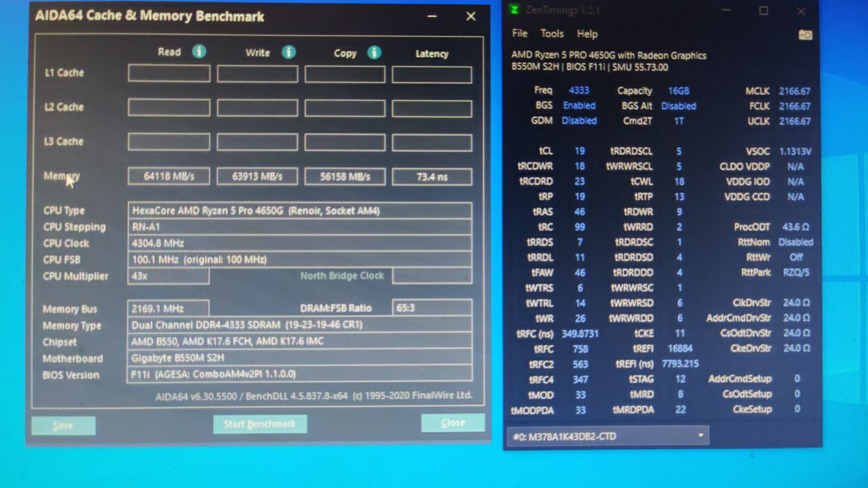Click the GDM value Disabled
Viewport: 868px width, 488px height.
[579, 121]
